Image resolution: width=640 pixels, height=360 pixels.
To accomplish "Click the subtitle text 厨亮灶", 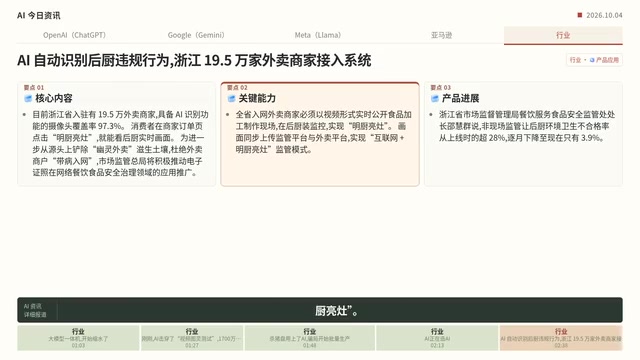I will click(x=337, y=311).
